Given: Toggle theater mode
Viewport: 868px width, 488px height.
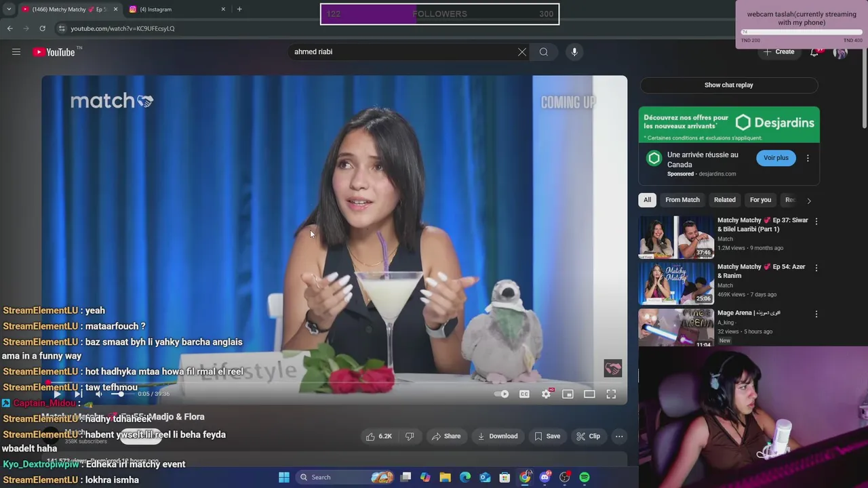Looking at the screenshot, I should click(x=589, y=394).
